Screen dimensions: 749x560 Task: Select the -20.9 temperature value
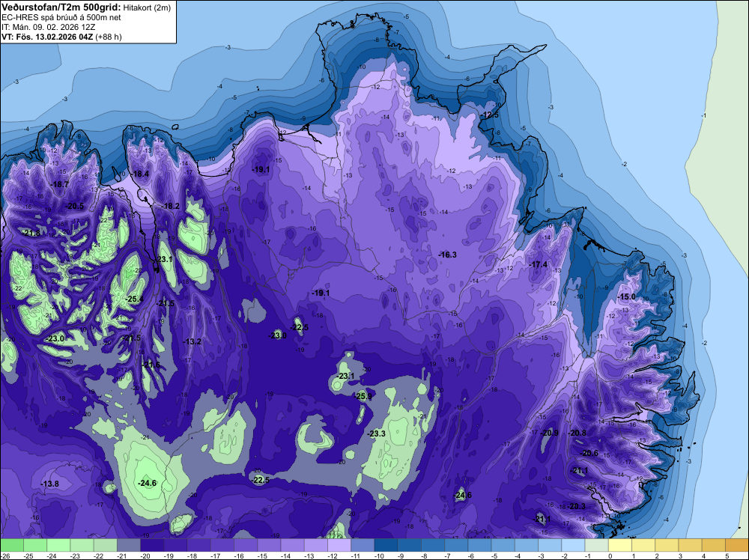[x=550, y=433]
